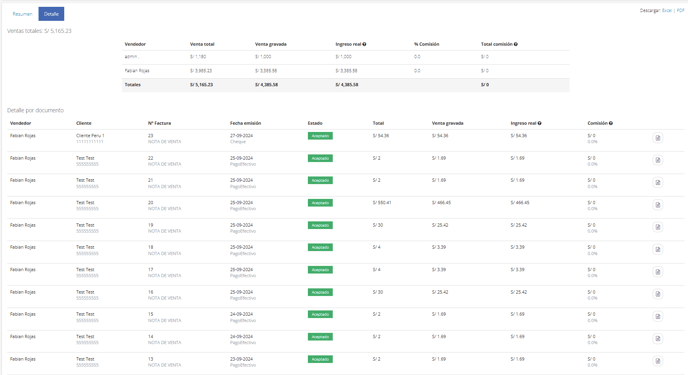Viewport: 688px width, 375px height.
Task: Click 'Fabian Rojas' vendor in invoice 23 row
Action: [23, 136]
